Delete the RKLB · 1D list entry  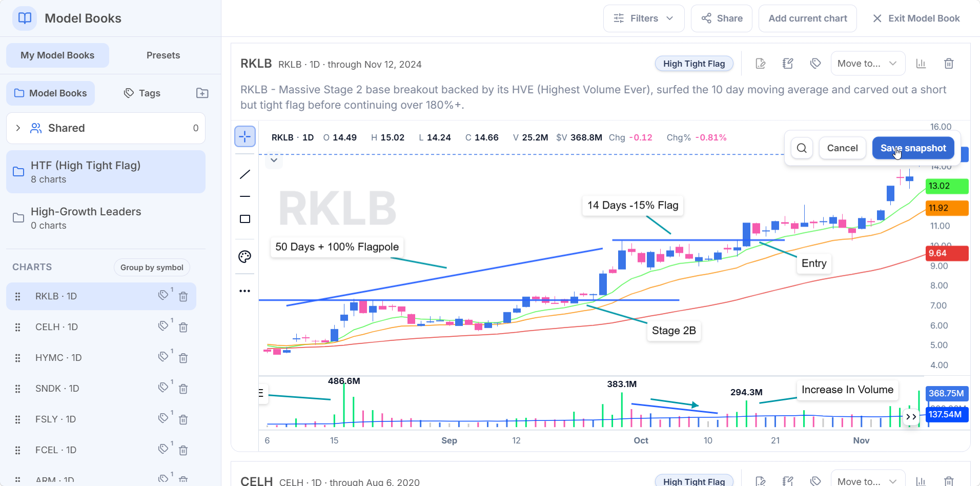[183, 296]
